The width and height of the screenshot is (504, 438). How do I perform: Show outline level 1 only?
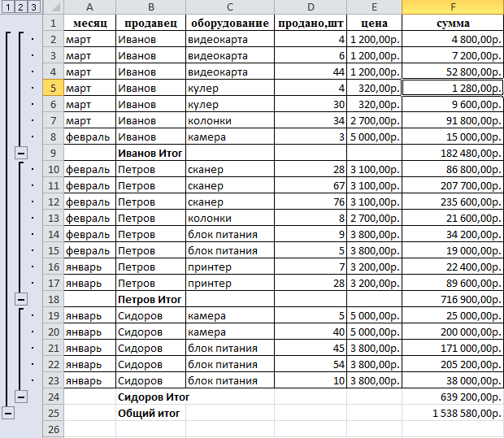coord(8,7)
